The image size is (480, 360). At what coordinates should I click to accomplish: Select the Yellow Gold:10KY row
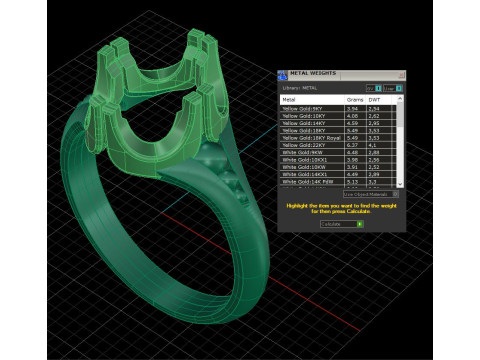point(338,116)
